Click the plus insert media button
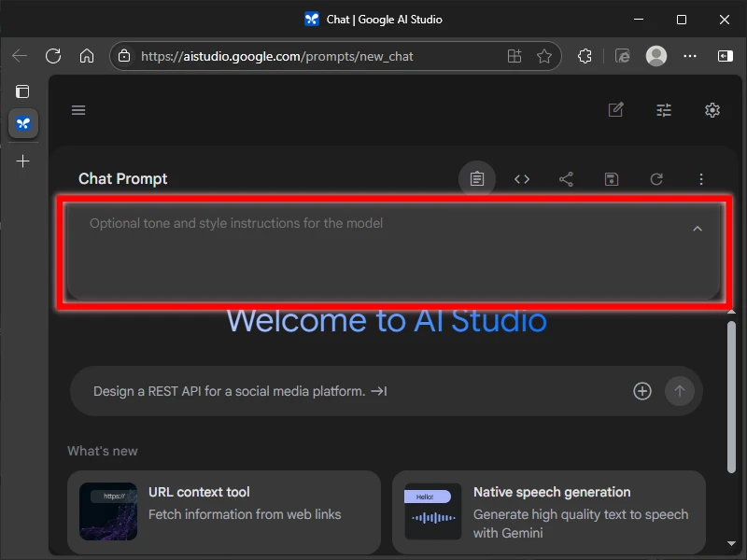 tap(642, 391)
